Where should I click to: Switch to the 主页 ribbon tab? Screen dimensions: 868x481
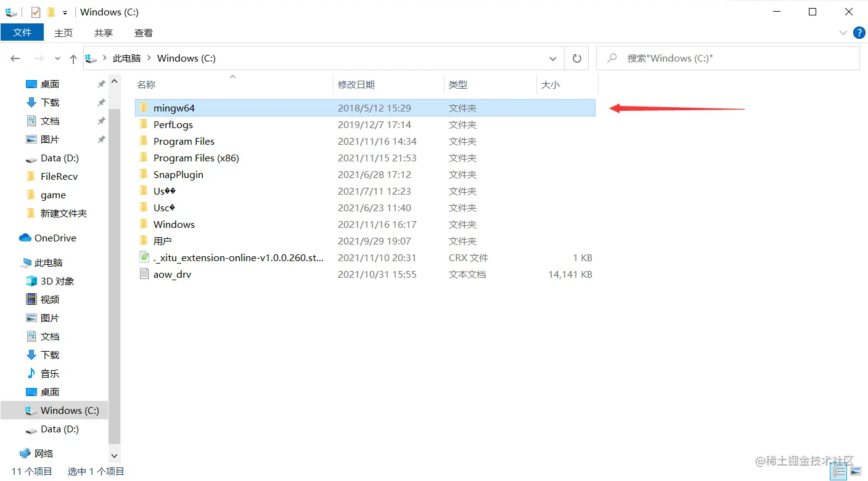click(x=63, y=33)
